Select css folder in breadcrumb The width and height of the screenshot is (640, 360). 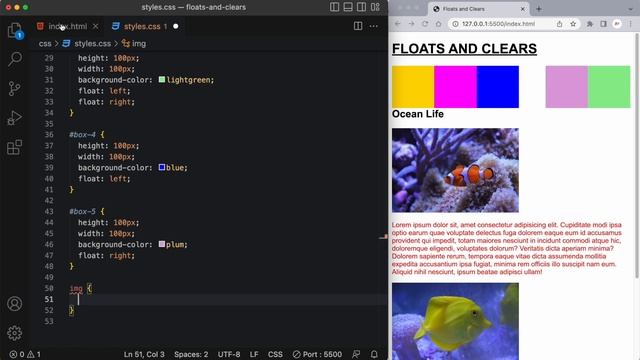(x=45, y=44)
